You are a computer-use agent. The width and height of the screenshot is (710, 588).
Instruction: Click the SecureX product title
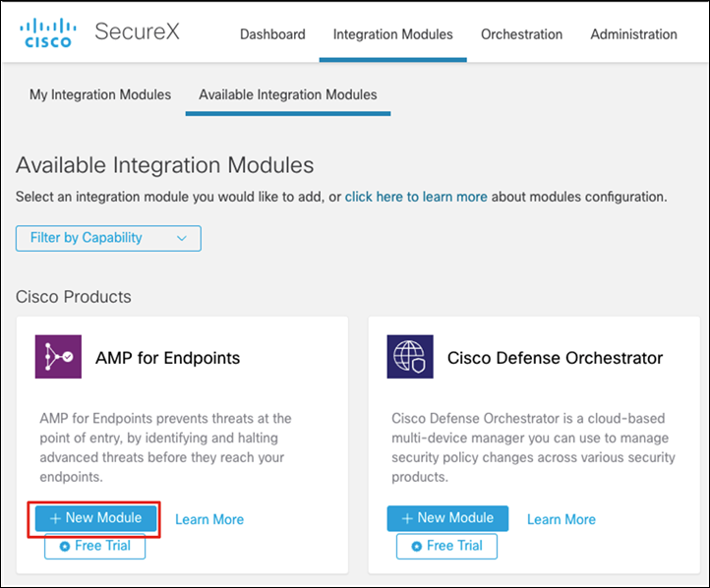click(138, 31)
